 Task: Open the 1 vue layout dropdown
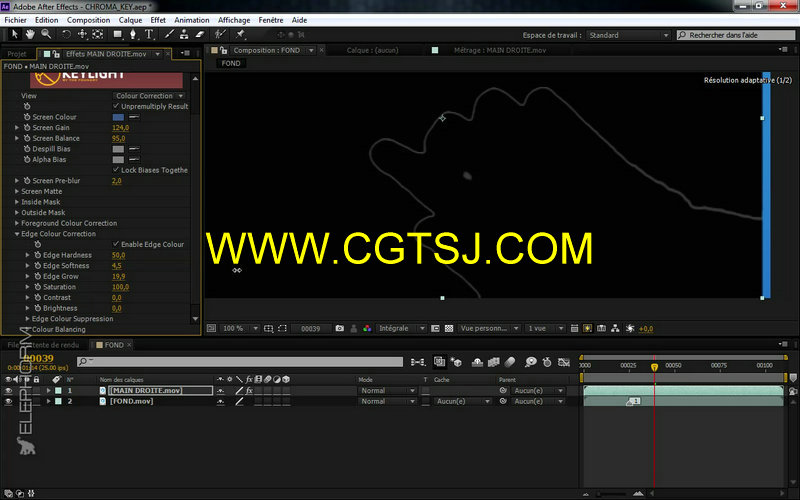[x=545, y=329]
